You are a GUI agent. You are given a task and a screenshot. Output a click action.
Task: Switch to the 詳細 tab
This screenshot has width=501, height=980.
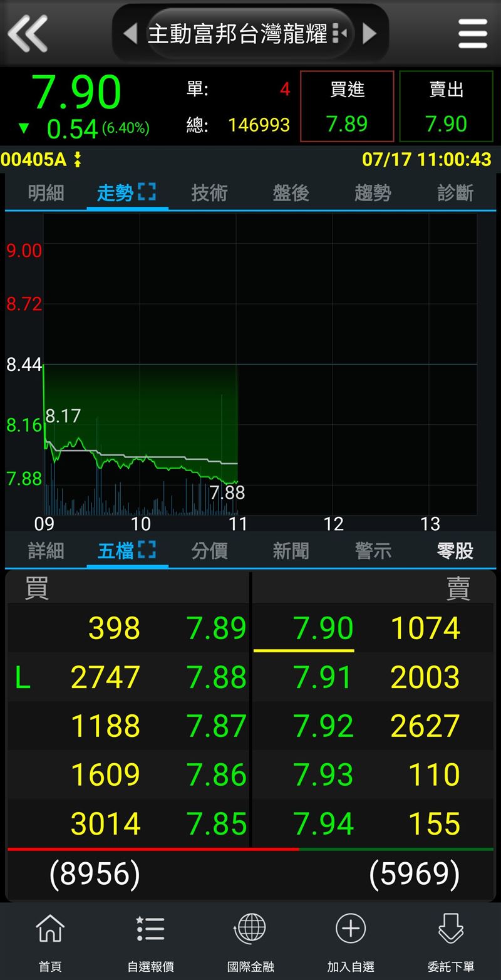tap(46, 551)
